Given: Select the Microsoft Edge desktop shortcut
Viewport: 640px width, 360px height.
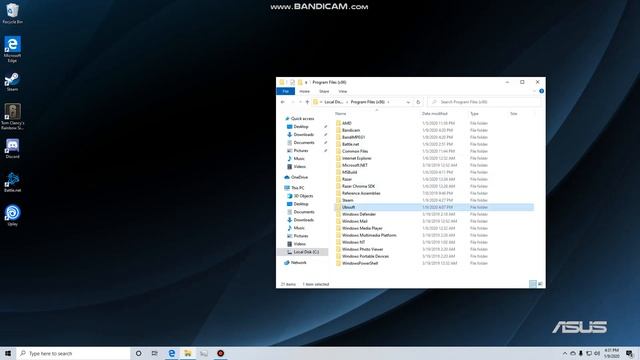Looking at the screenshot, I should (x=12, y=49).
